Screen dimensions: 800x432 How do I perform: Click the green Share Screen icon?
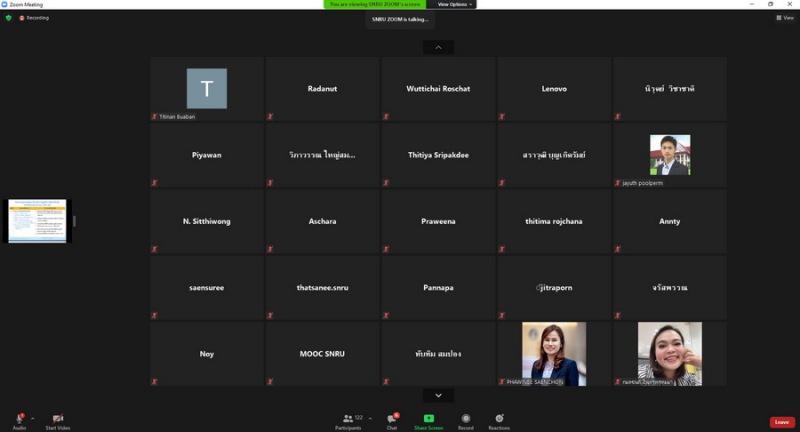[428, 418]
